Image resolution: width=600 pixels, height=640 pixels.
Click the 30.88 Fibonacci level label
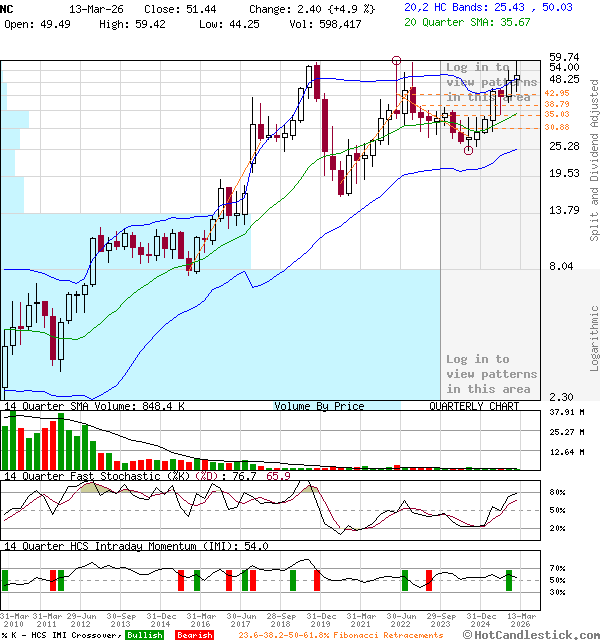click(x=529, y=127)
